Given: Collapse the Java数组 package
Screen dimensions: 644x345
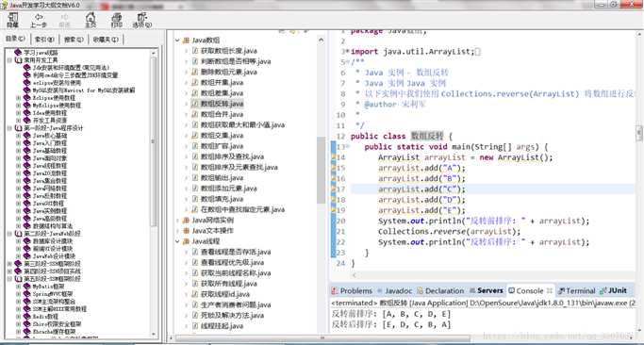Looking at the screenshot, I should (177, 41).
